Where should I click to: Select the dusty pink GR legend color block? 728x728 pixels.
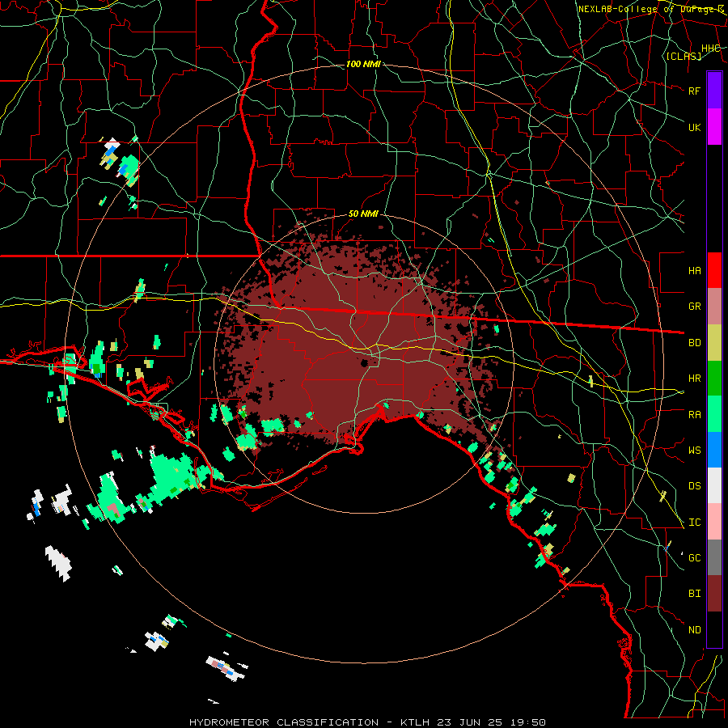tap(714, 307)
